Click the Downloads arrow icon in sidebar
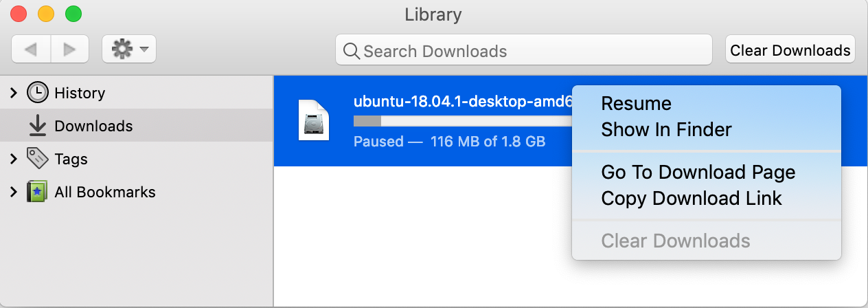Screen dimensions: 868x308 tap(37, 126)
